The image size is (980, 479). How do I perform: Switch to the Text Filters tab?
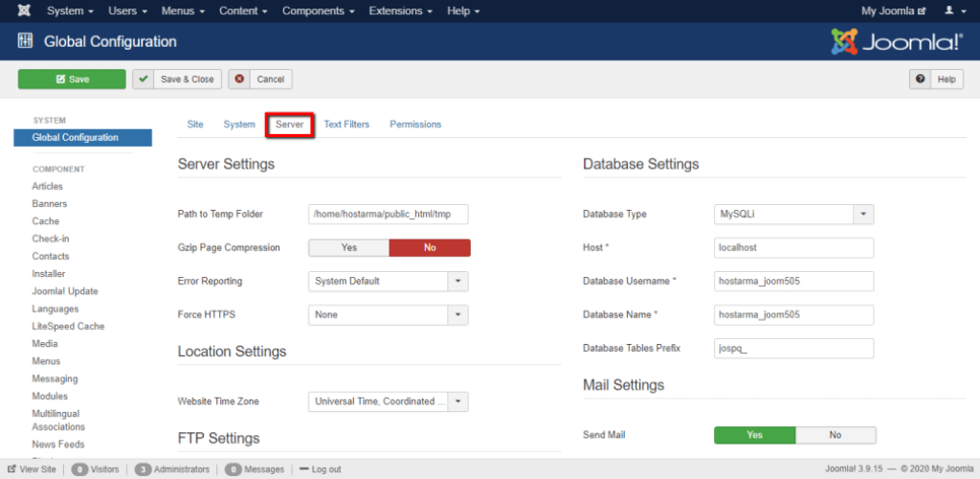[x=346, y=125]
